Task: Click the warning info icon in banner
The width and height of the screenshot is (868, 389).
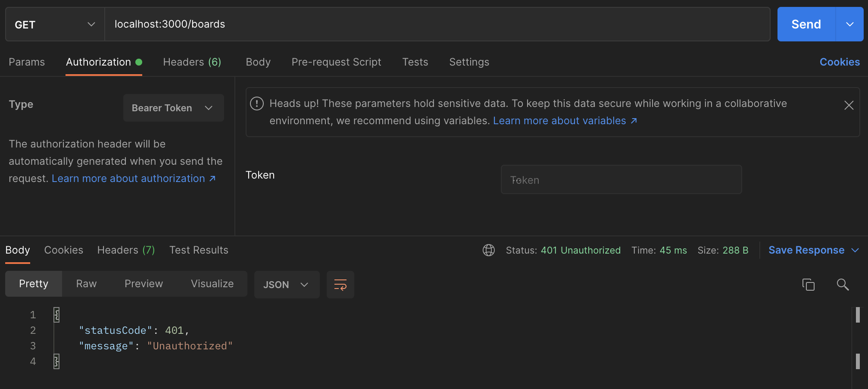Action: [x=257, y=104]
